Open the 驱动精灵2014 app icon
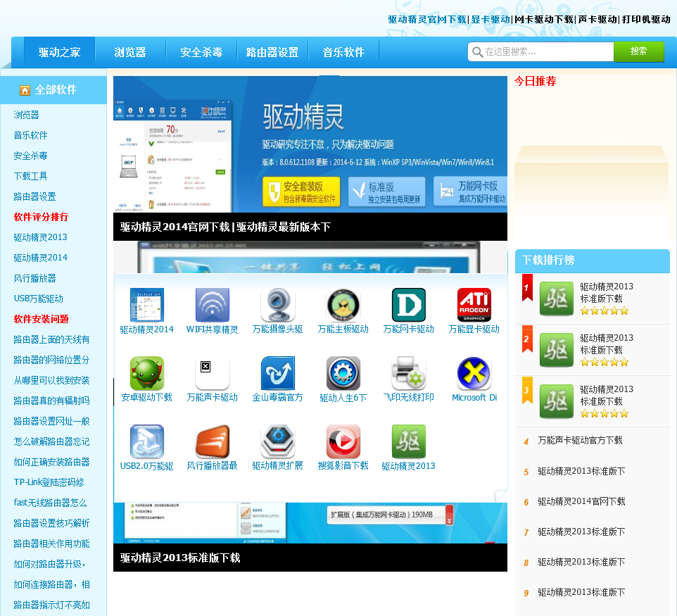Viewport: 677px width, 616px height. [x=147, y=305]
